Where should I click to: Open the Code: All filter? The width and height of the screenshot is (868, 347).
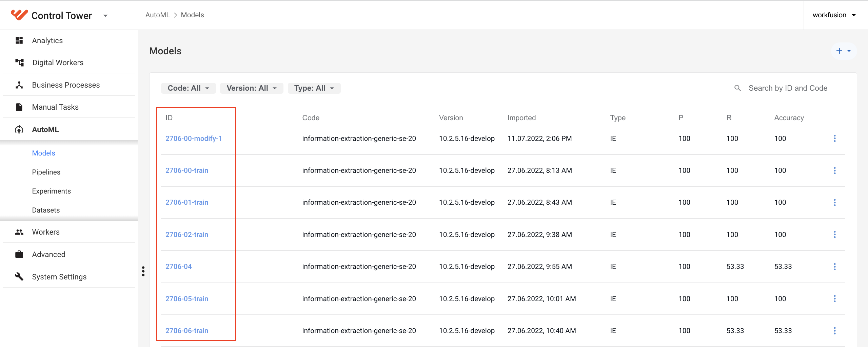pyautogui.click(x=188, y=88)
